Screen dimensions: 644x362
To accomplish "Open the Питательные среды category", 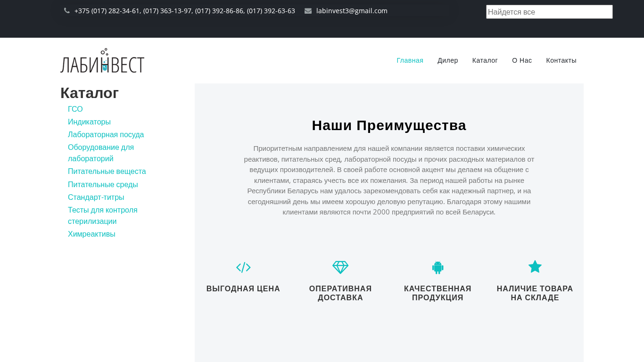I will [103, 185].
